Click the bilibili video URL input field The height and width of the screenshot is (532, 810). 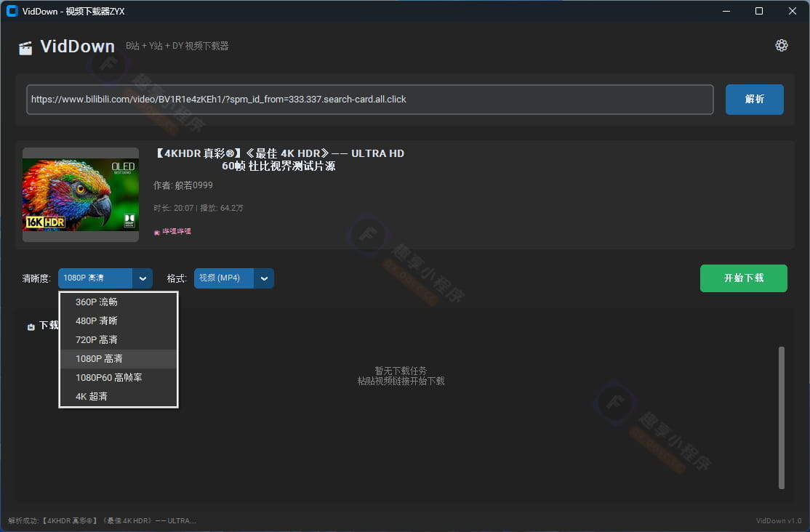pos(369,100)
